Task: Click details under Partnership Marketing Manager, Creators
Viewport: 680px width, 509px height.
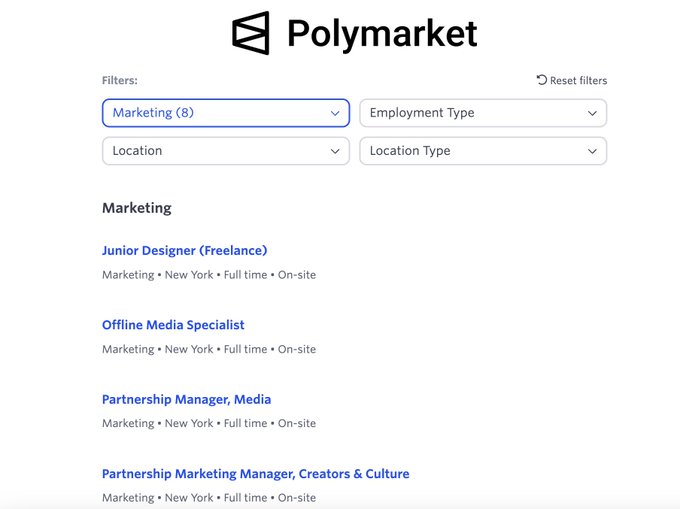Action: click(209, 498)
